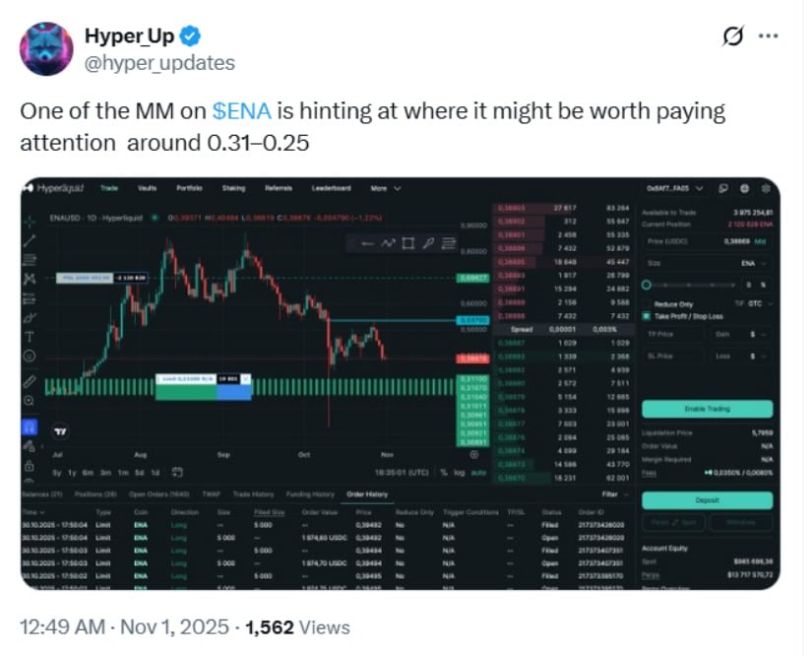Toggle log scale on the chart
Screen dimensions: 812x656
(457, 473)
